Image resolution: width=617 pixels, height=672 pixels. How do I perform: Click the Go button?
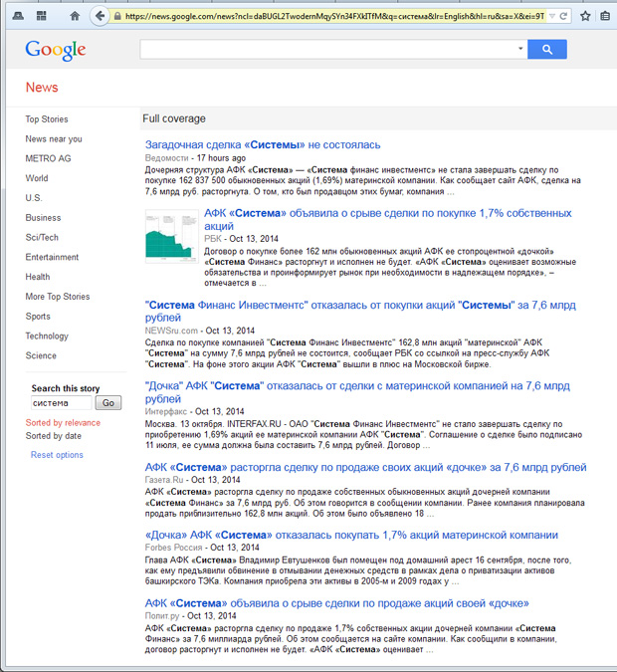[x=107, y=403]
